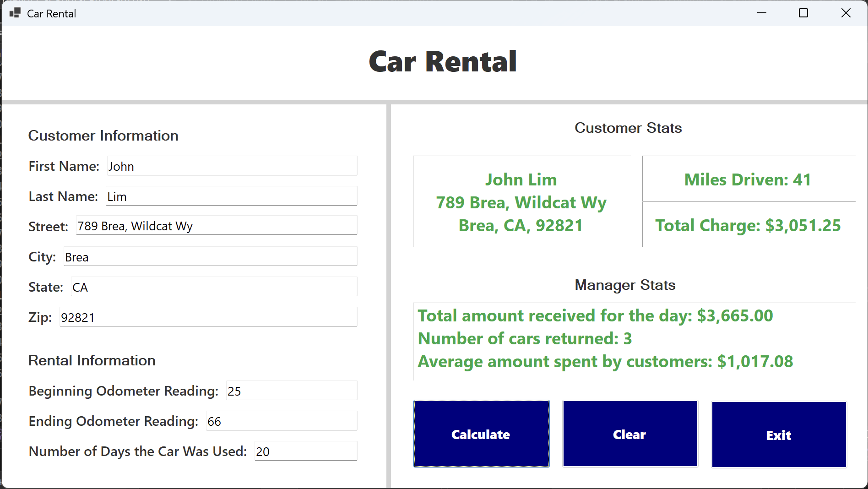The width and height of the screenshot is (868, 489).
Task: Minimize the Car Rental window
Action: (x=762, y=13)
